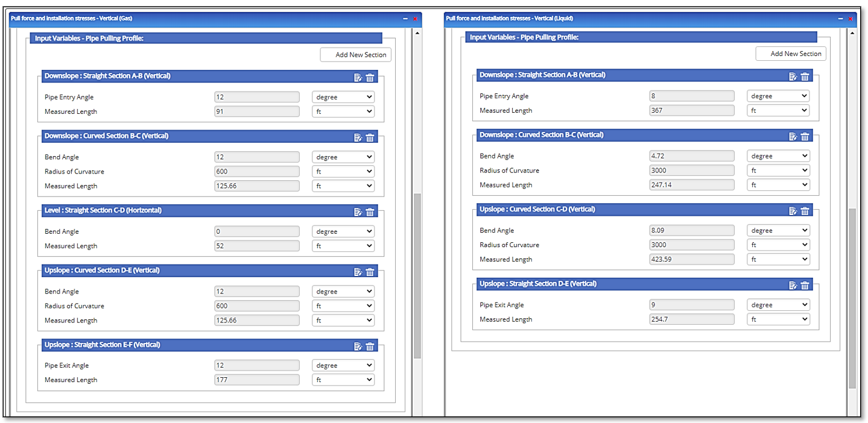This screenshot has width=868, height=423.
Task: Open Measured Length unit dropdown for Liquid C-D
Action: [x=778, y=260]
